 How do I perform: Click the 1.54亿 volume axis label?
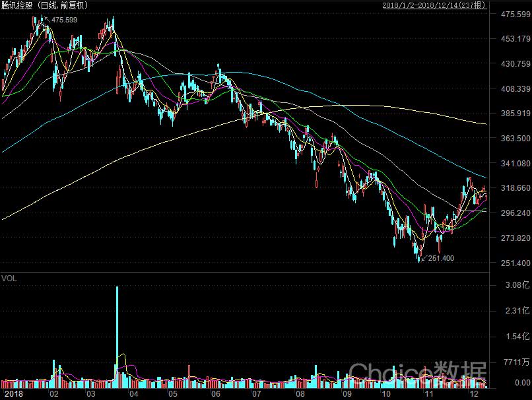pos(517,337)
